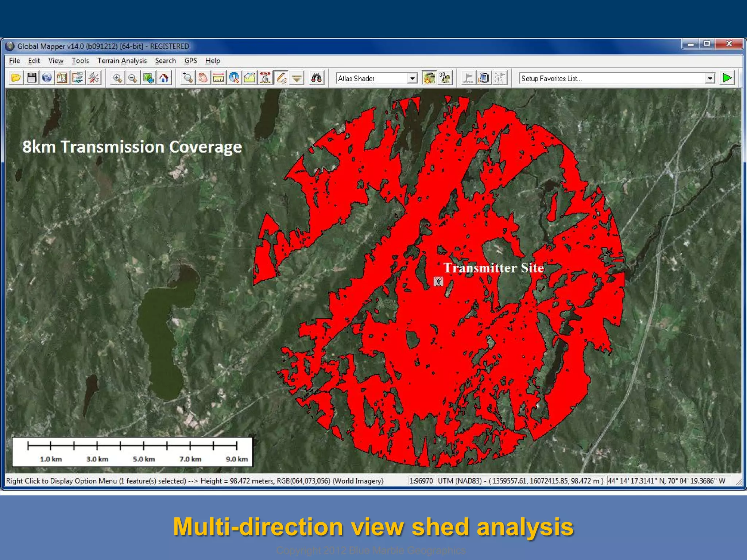This screenshot has width=747, height=560.
Task: Open the Help menu
Action: click(x=213, y=61)
